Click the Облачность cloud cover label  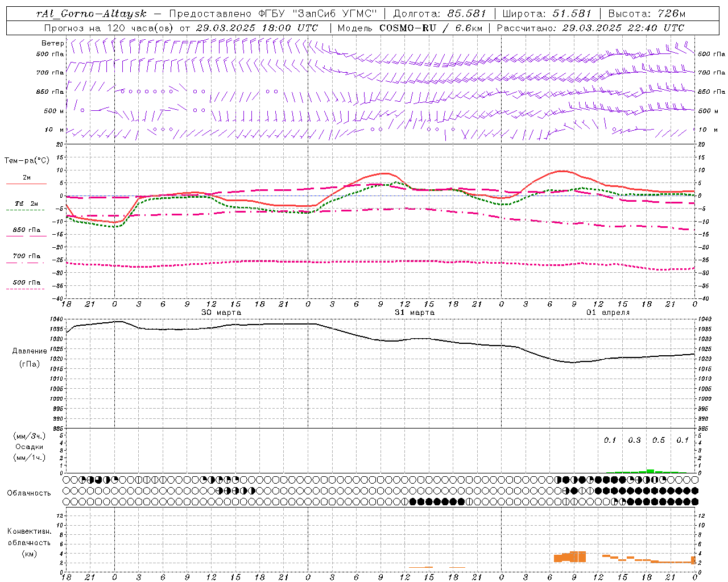pyautogui.click(x=29, y=493)
